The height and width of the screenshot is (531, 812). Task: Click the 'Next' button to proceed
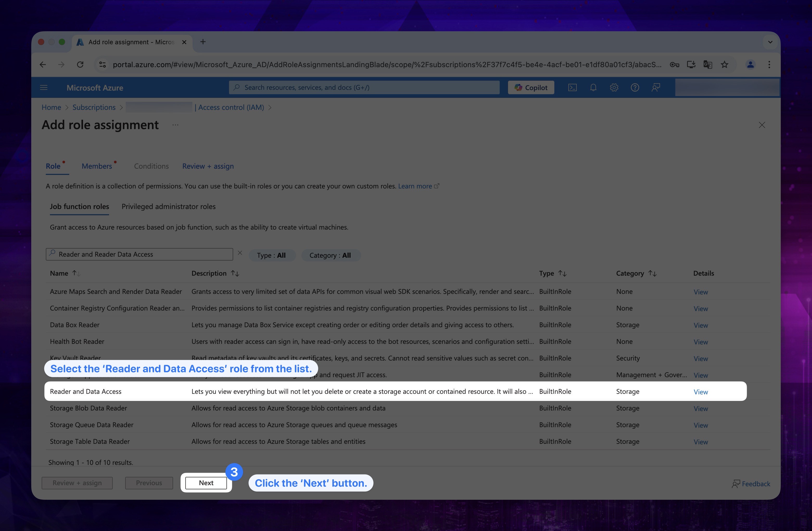[x=206, y=482]
